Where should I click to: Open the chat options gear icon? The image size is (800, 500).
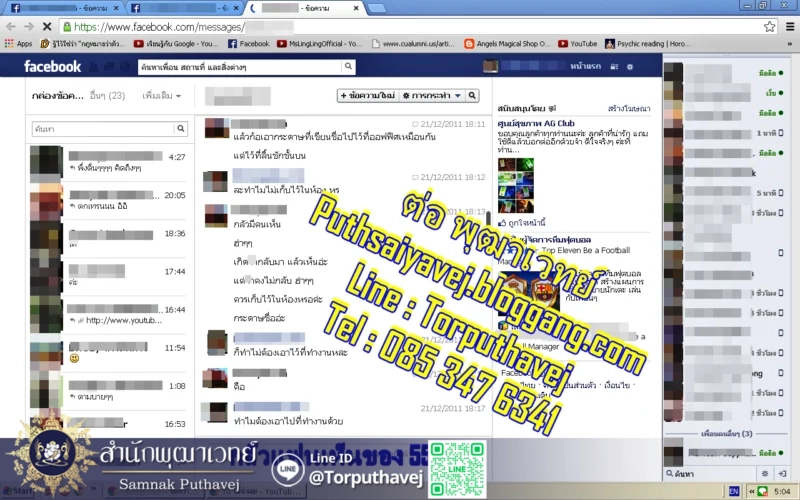tap(765, 474)
